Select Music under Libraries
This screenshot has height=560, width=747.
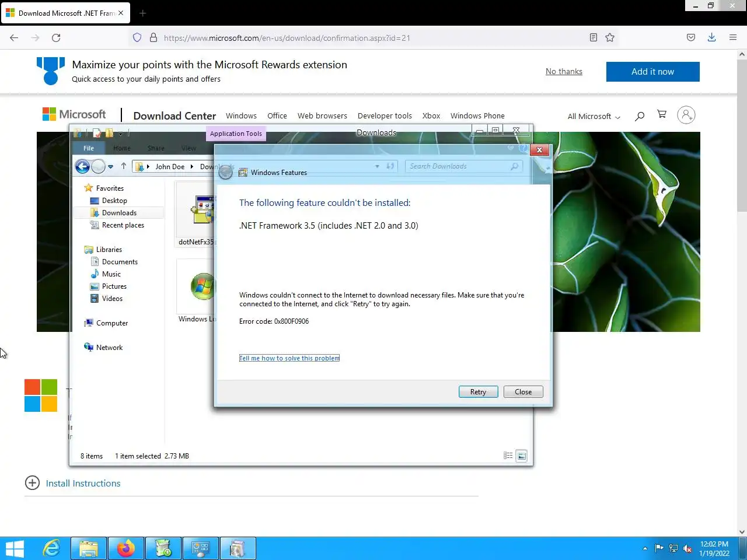[x=111, y=274]
